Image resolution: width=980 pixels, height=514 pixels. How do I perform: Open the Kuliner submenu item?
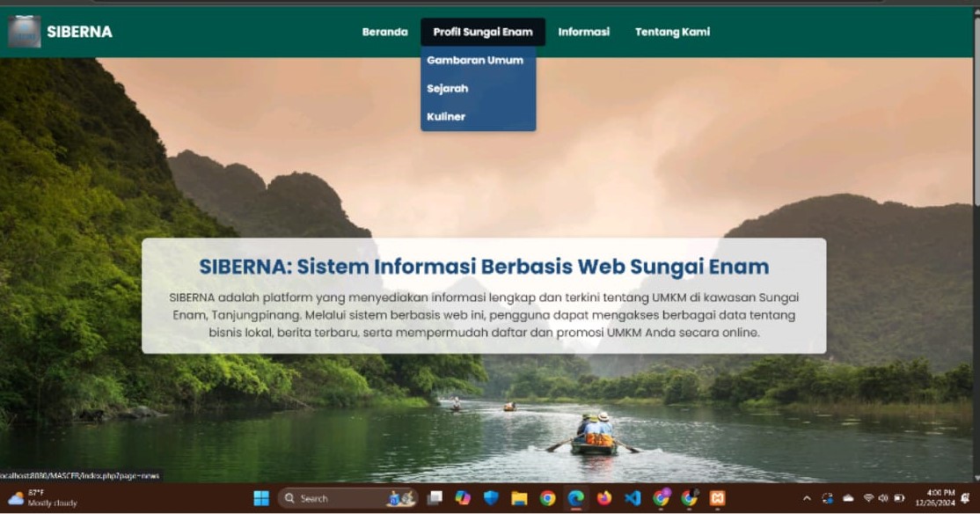click(446, 117)
